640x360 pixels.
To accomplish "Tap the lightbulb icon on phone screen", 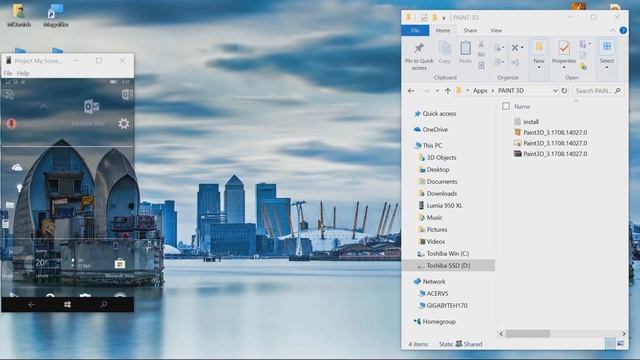I will tap(19, 187).
